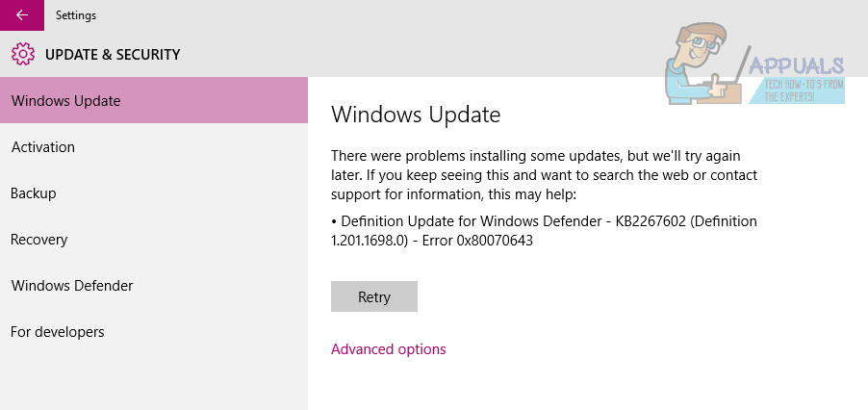Click the Settings window title
Viewport: 868px width, 410px height.
(x=76, y=15)
